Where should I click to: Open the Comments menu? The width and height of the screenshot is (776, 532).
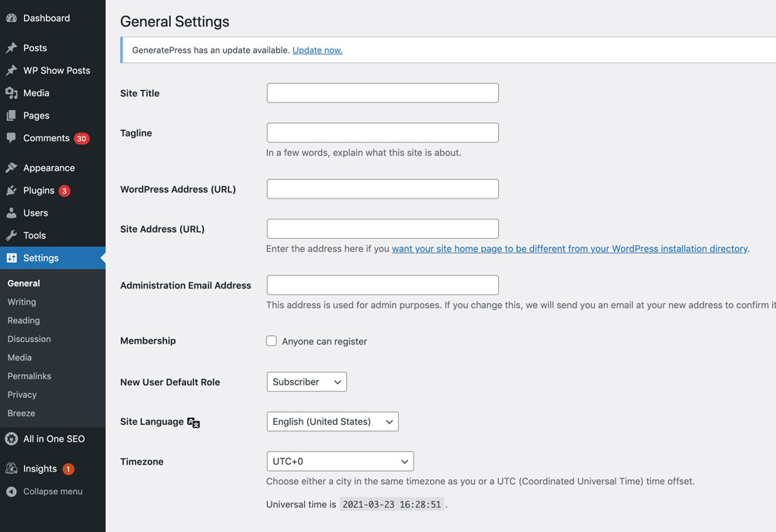(53, 138)
